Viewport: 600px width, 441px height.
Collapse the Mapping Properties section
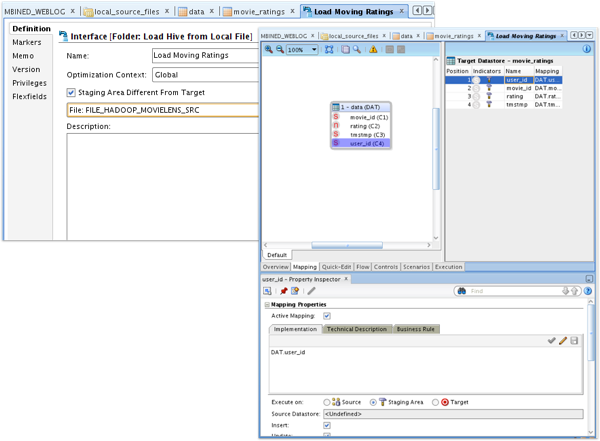point(266,304)
